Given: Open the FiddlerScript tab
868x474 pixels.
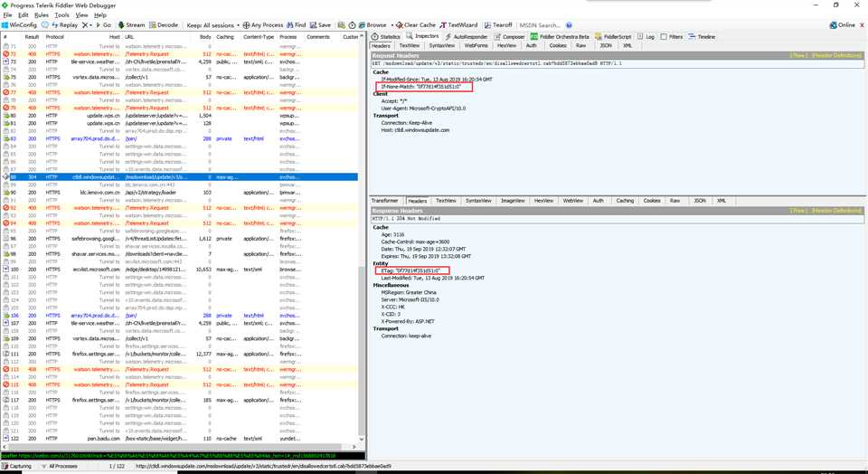Looking at the screenshot, I should [613, 36].
